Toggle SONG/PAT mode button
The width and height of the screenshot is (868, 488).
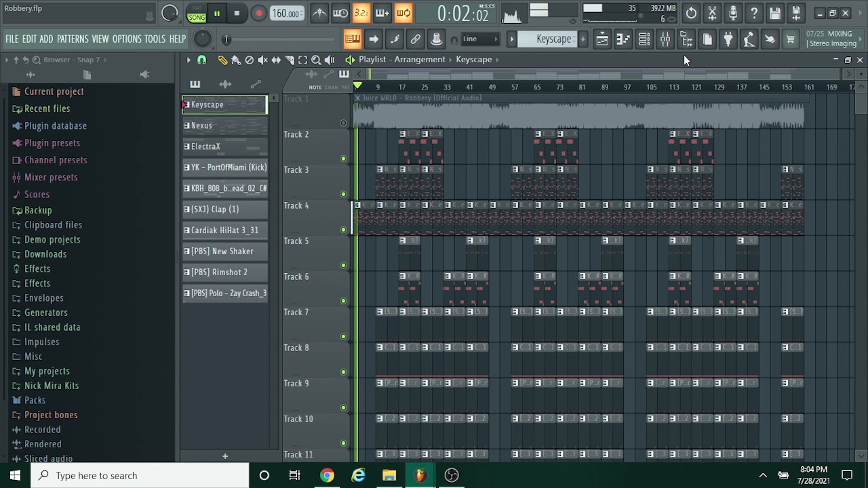197,14
